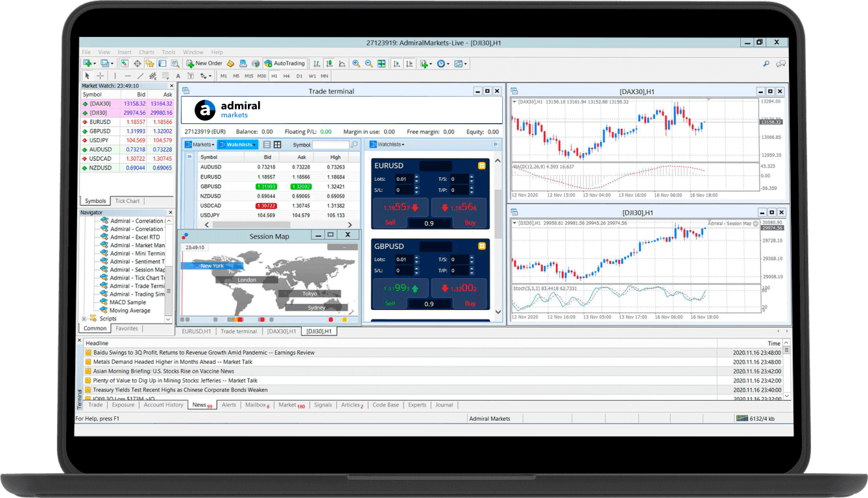Click the symbol search magnifier button
868x498 pixels.
tap(354, 145)
